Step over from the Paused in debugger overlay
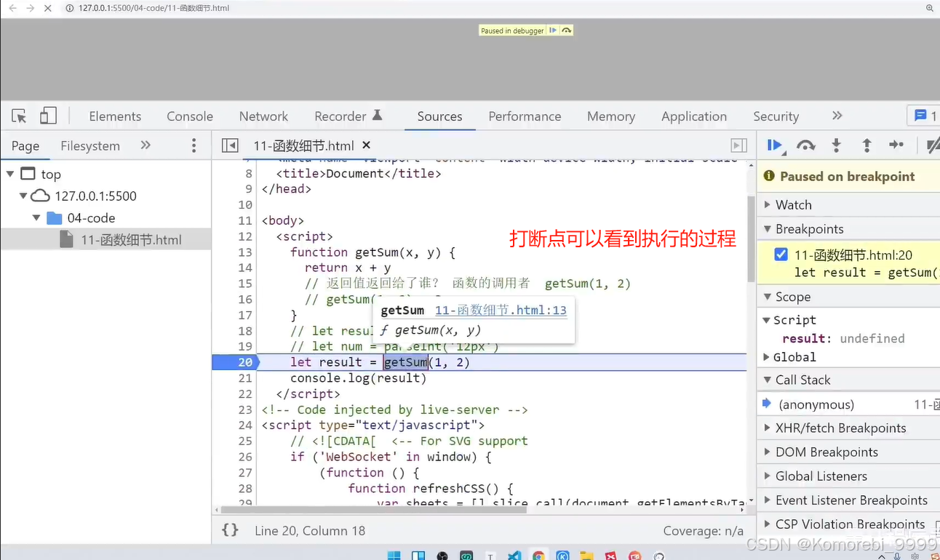Image resolution: width=940 pixels, height=560 pixels. (x=566, y=31)
